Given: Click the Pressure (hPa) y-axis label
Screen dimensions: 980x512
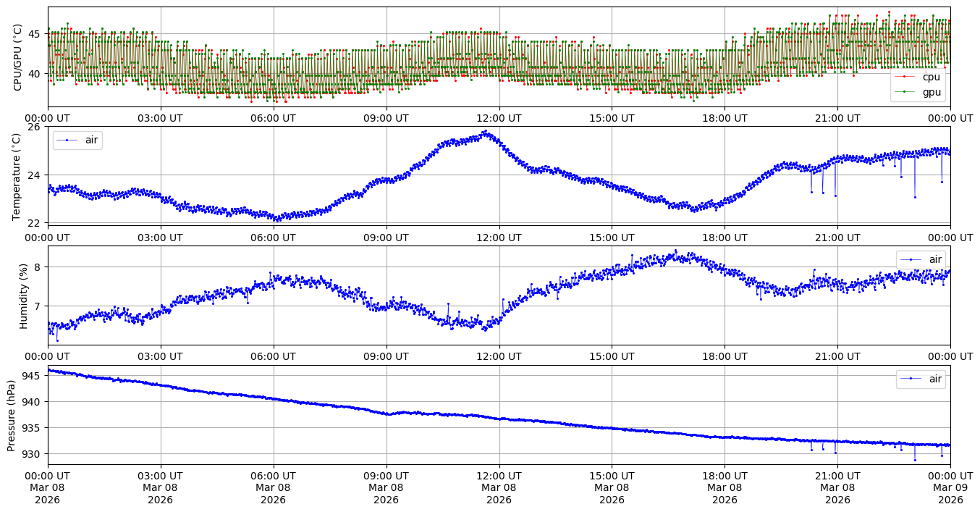Looking at the screenshot, I should [x=11, y=415].
